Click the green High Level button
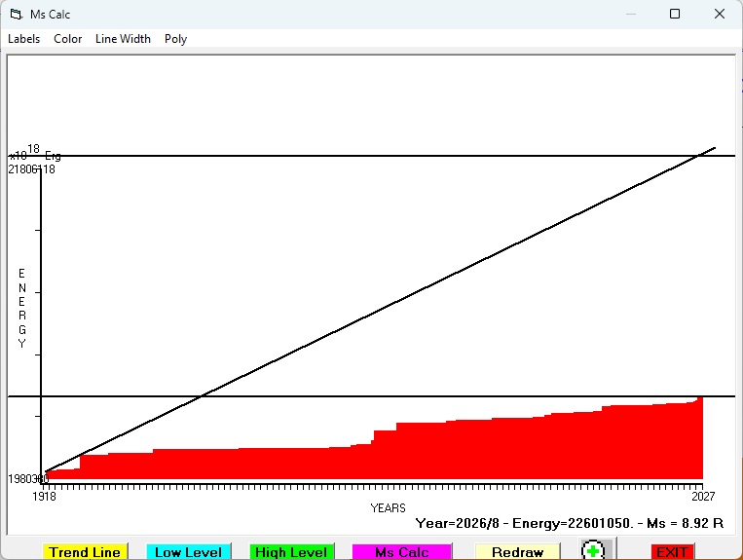 [x=291, y=552]
